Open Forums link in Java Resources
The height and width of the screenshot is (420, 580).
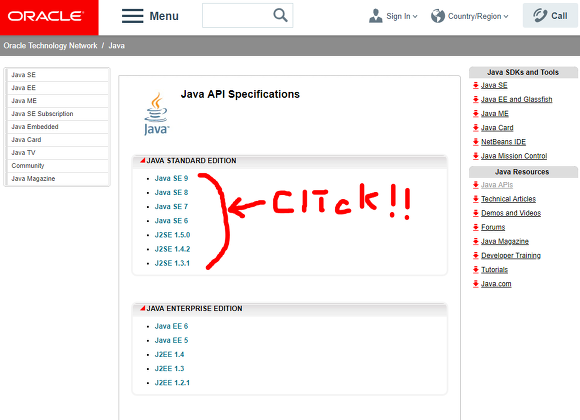493,227
